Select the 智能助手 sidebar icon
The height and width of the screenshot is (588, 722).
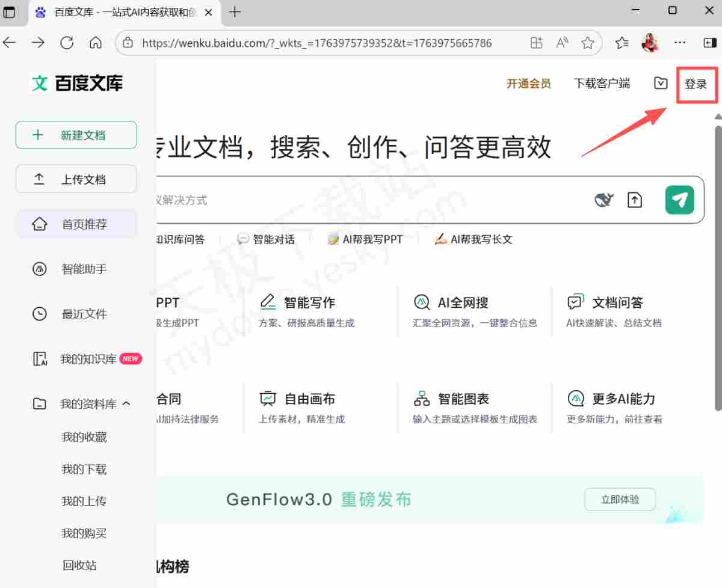[39, 269]
